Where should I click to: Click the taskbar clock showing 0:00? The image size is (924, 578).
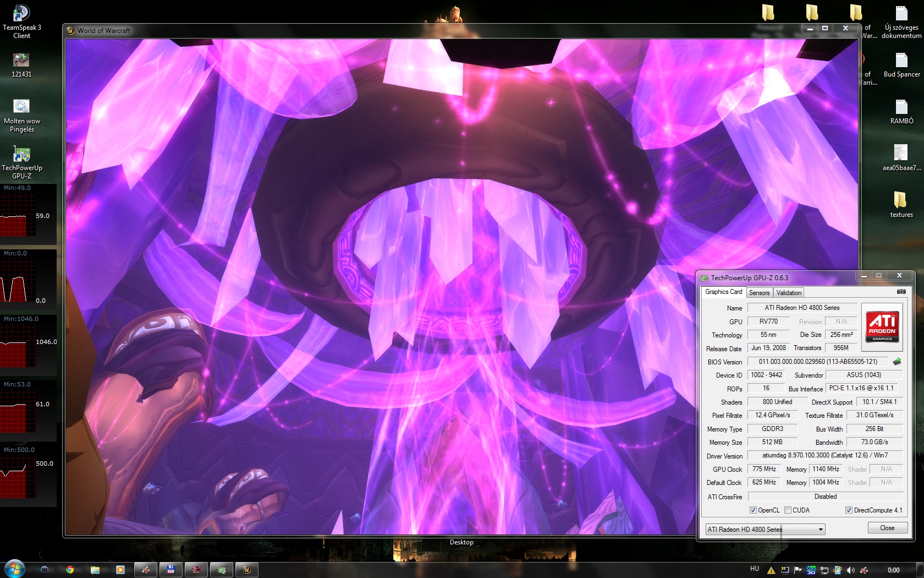(x=894, y=570)
